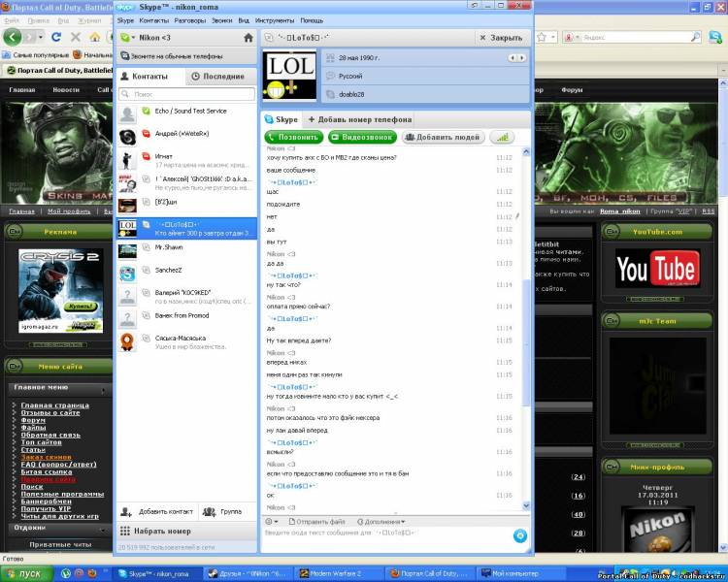Select contact Ванек from Promod
728x582 pixels.
click(186, 318)
